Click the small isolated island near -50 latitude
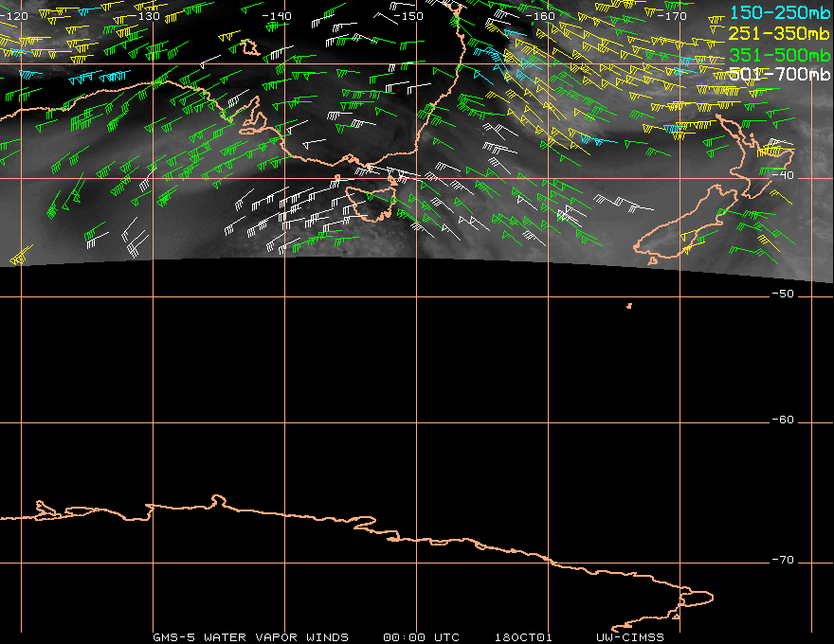The width and height of the screenshot is (834, 644). pos(629,305)
